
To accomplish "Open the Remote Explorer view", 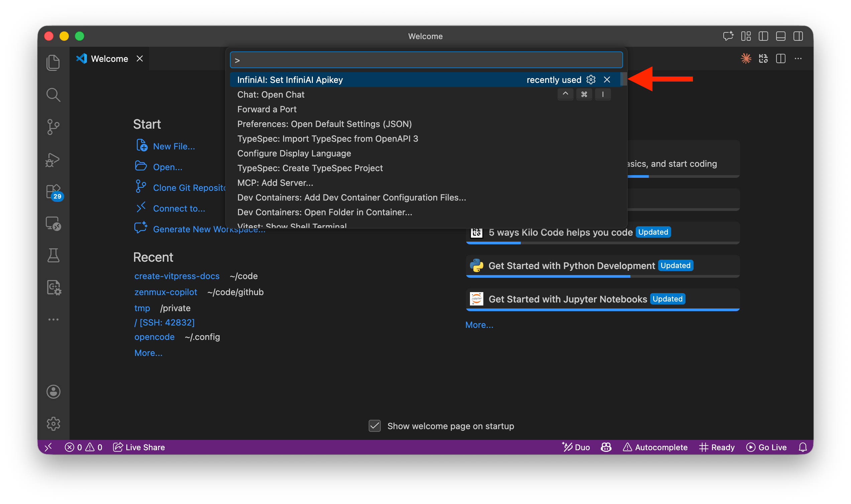I will click(53, 224).
